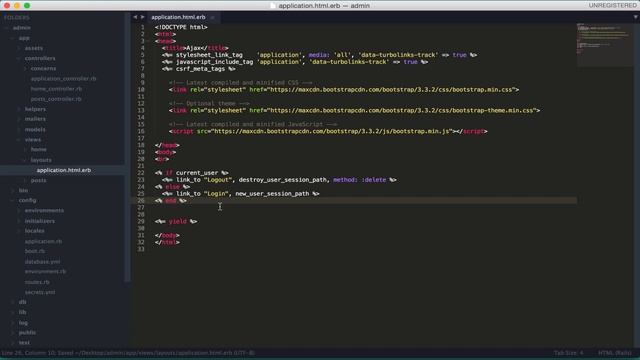Open application_controller.rb in sidebar
The height and width of the screenshot is (360, 640).
(x=64, y=79)
